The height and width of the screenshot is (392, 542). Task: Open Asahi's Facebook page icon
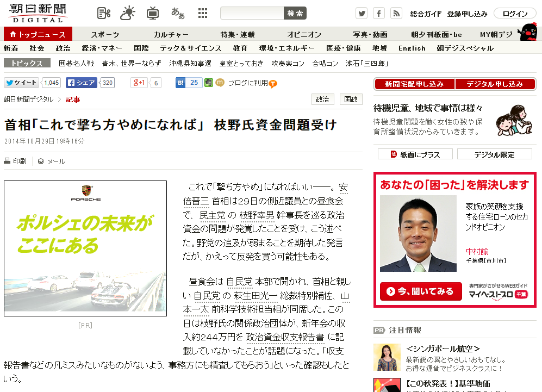379,14
